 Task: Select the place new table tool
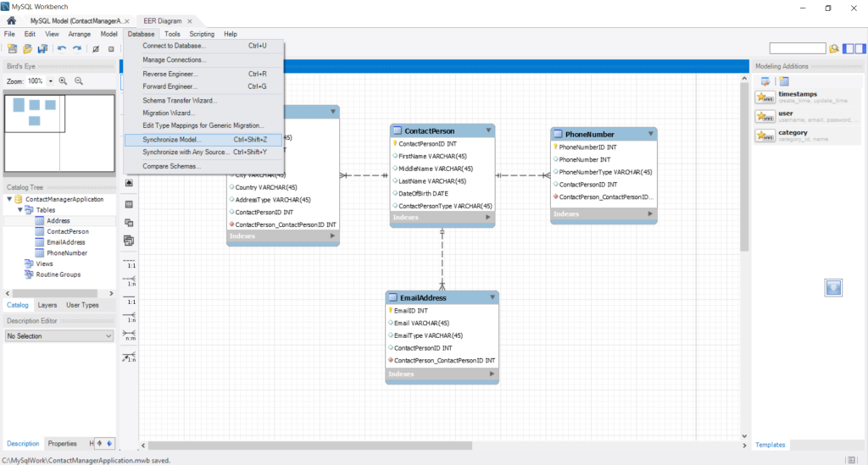pyautogui.click(x=129, y=205)
